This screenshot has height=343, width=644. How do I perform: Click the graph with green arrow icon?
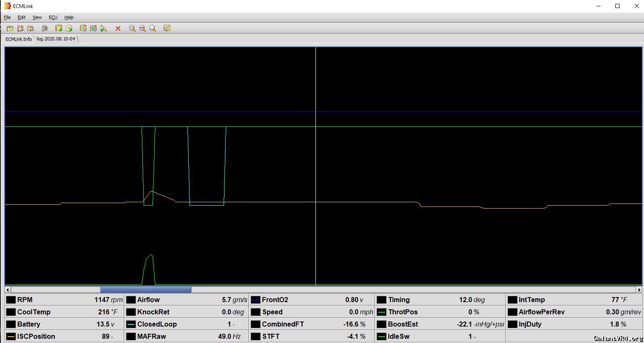pyautogui.click(x=59, y=28)
